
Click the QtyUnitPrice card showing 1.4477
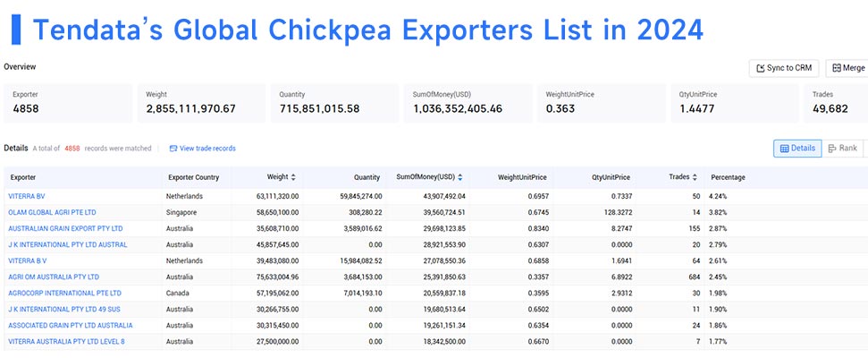(x=735, y=103)
